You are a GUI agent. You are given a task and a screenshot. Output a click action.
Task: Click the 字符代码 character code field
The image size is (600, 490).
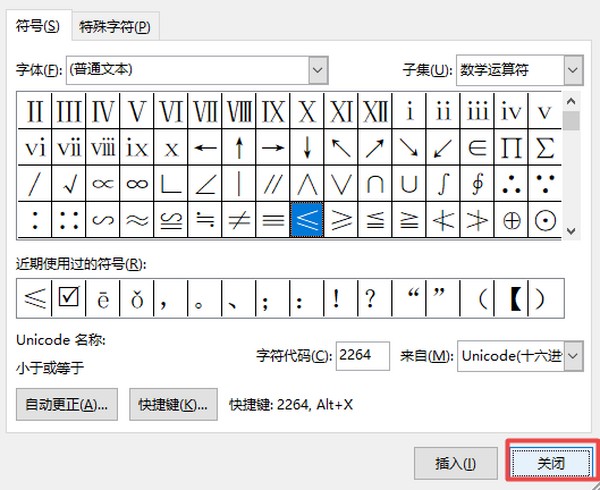tap(363, 356)
